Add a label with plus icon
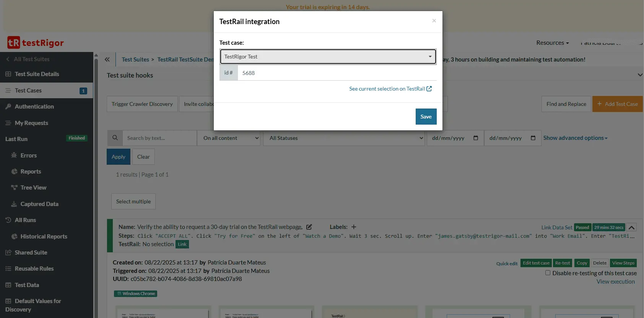The image size is (644, 318). (x=354, y=227)
